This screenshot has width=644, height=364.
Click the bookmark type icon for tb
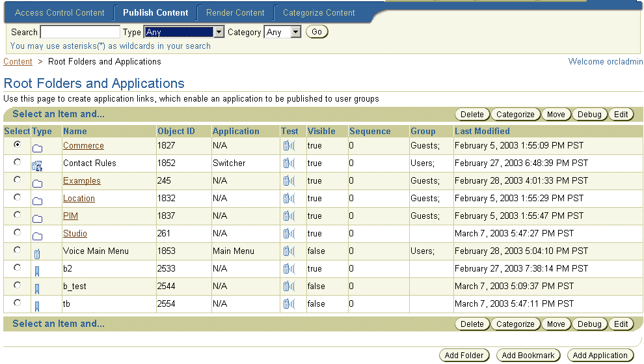37,307
